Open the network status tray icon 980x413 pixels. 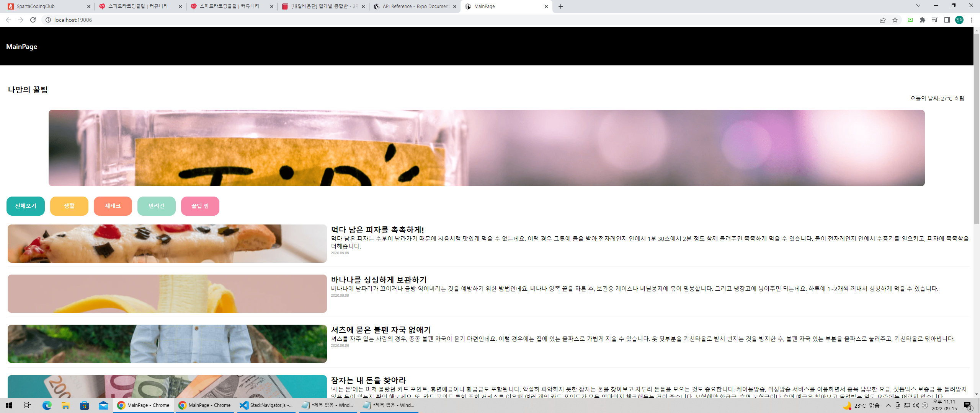tap(907, 405)
